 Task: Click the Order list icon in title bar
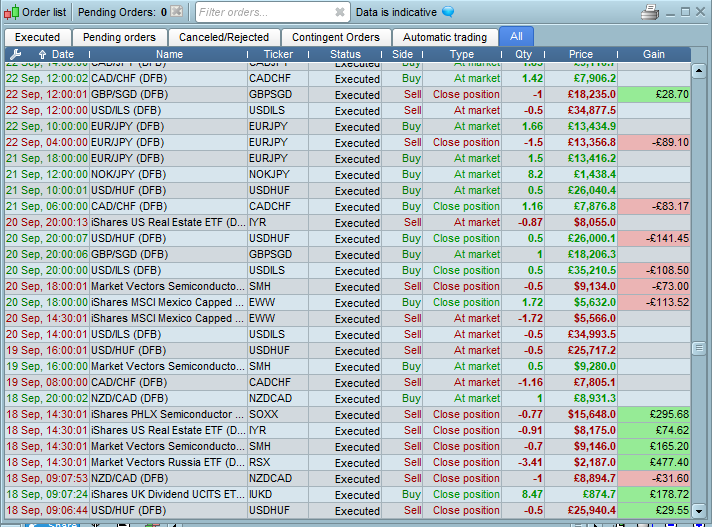coord(11,12)
